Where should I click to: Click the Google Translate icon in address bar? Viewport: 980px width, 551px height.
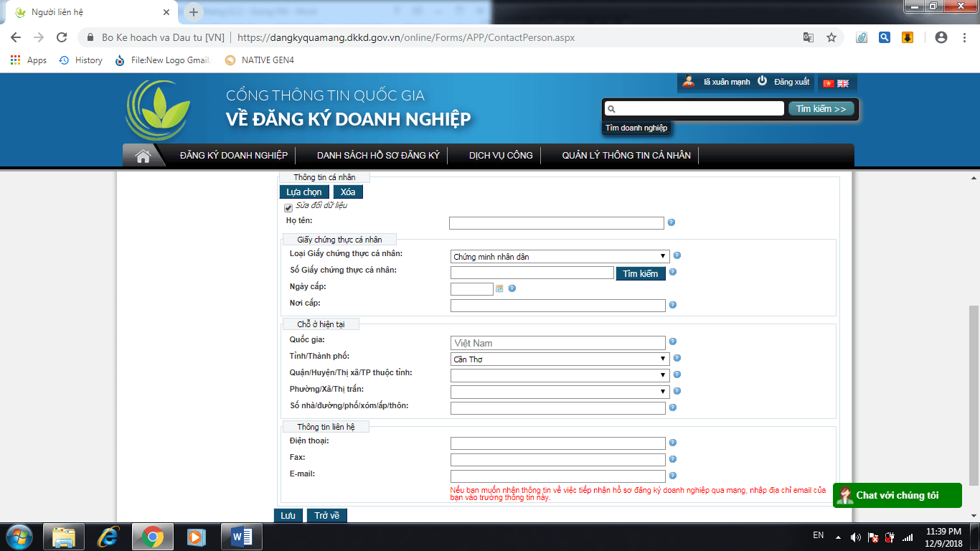point(809,37)
